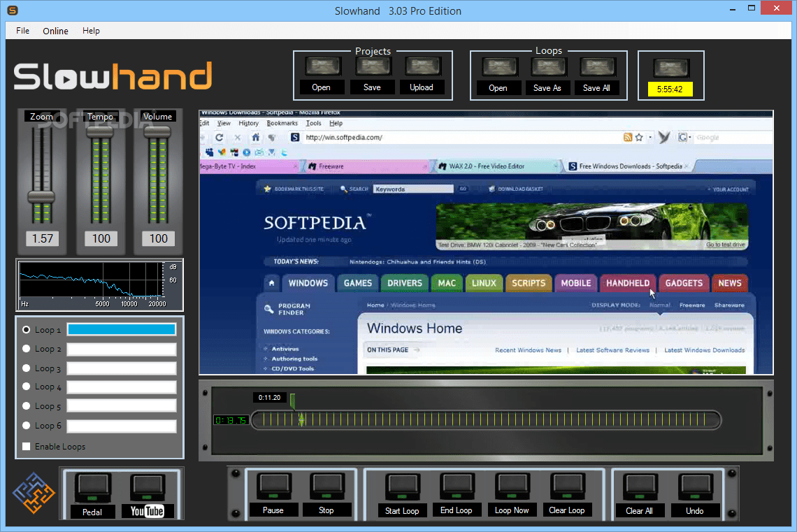Image resolution: width=797 pixels, height=532 pixels.
Task: Click the Volume value 100 box
Action: (x=159, y=238)
